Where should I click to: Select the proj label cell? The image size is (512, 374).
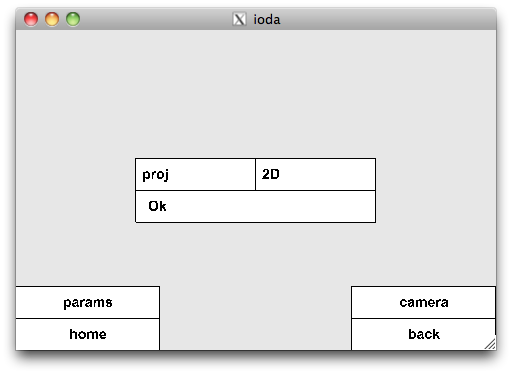[x=195, y=174]
